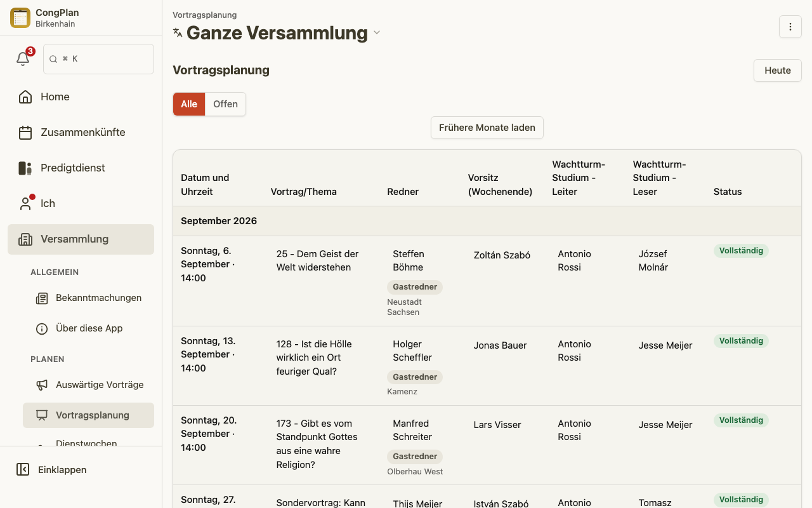Click the Gastredner tag under Holger Scheffler

(415, 377)
